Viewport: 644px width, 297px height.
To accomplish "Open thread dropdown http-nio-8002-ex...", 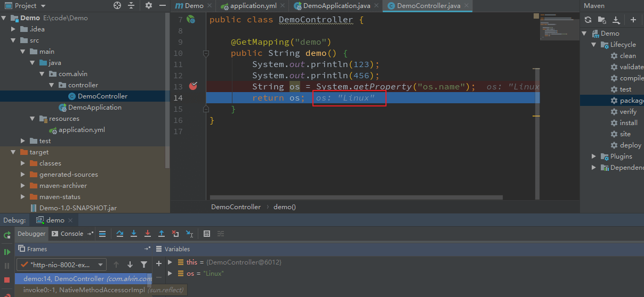I will point(61,265).
